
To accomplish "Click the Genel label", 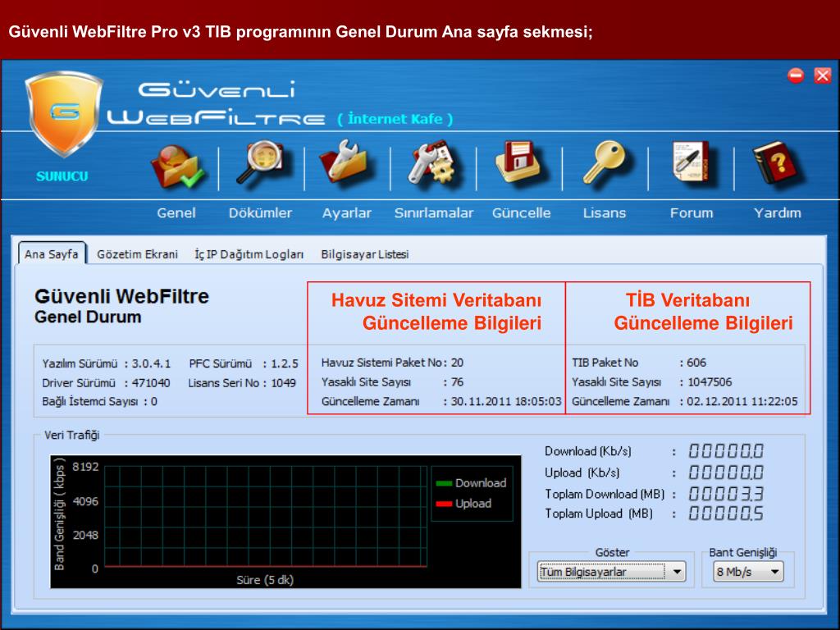I will click(x=176, y=212).
